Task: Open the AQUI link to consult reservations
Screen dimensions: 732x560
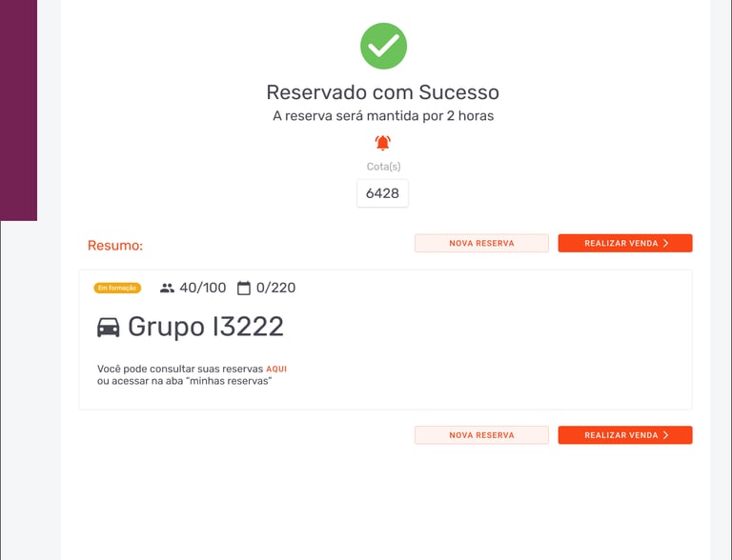Action: coord(276,370)
